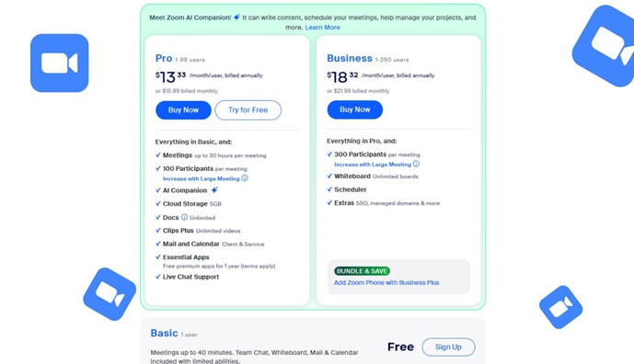Click the info icon beside Pro Large Meeting

pos(245,178)
